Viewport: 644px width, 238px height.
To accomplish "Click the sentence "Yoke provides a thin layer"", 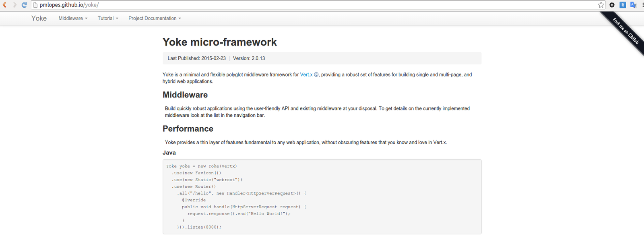I will pyautogui.click(x=306, y=143).
